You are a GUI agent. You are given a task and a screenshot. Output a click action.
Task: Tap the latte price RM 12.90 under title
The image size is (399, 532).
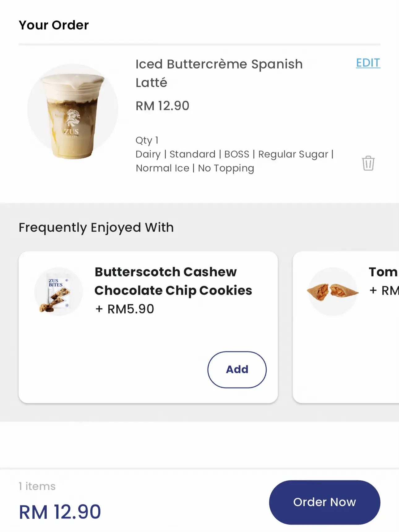(x=162, y=106)
